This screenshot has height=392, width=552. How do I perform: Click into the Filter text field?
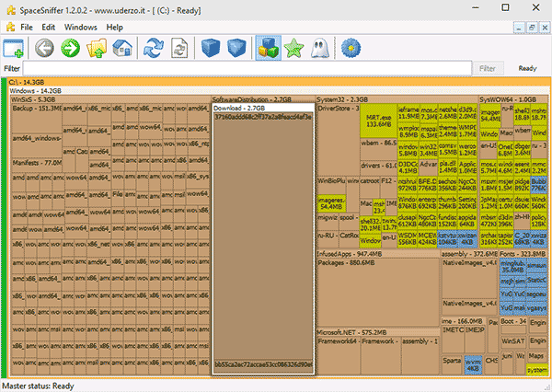[248, 68]
